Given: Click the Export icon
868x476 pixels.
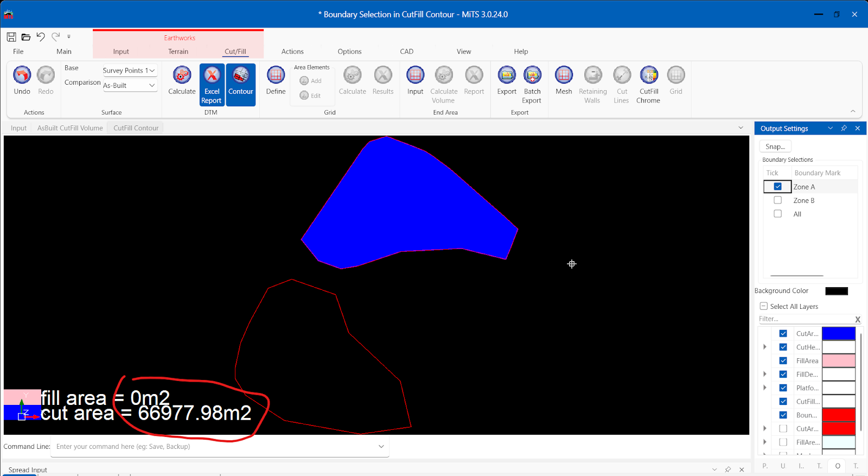Looking at the screenshot, I should [x=507, y=75].
